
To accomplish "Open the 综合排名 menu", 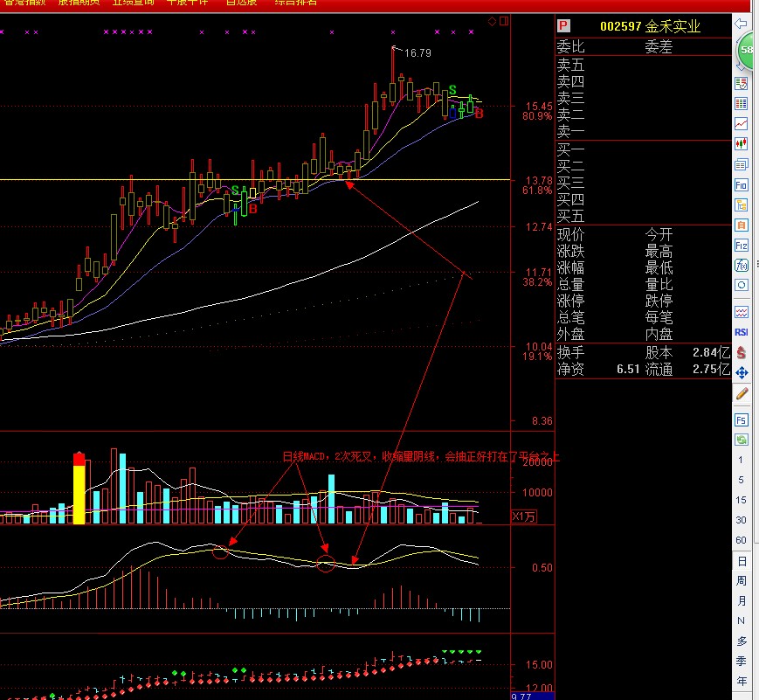I will coord(295,3).
